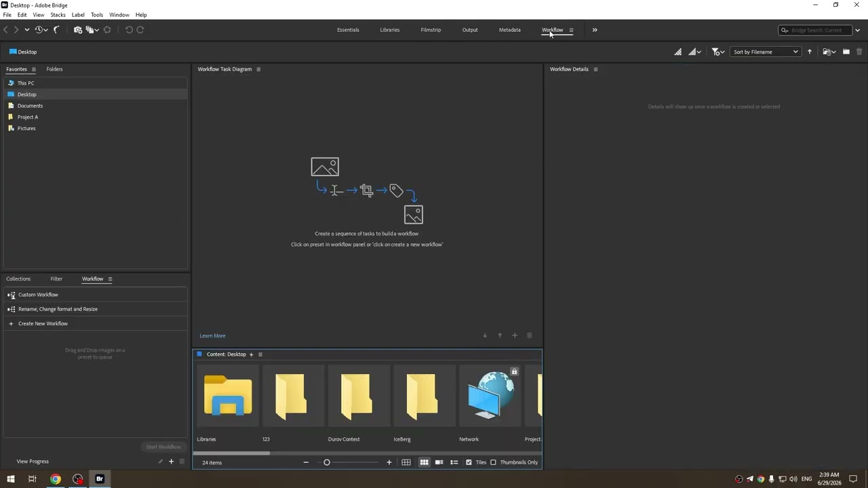Click the Learn More link
Image resolution: width=868 pixels, height=488 pixels.
point(212,335)
